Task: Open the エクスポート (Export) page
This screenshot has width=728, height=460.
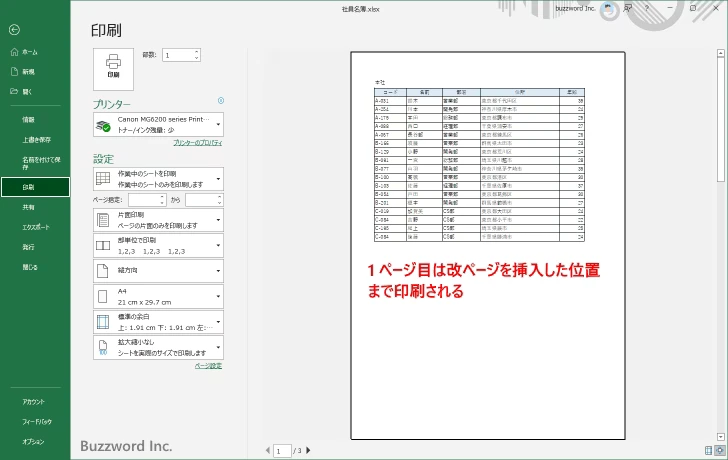Action: (x=35, y=227)
